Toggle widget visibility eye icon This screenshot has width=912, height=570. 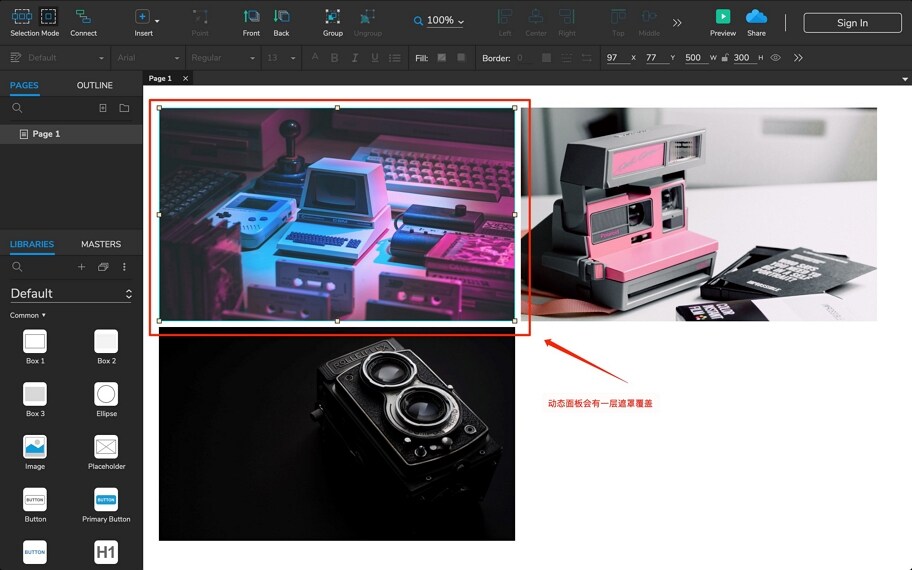[x=775, y=58]
